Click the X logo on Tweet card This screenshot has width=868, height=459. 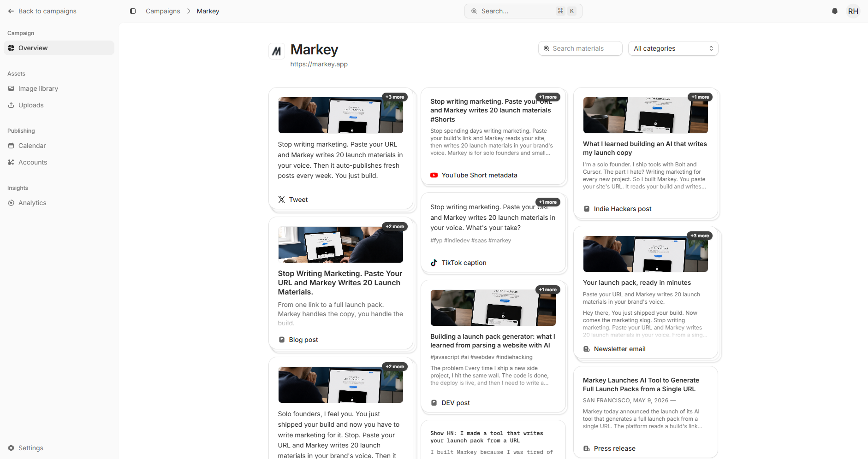tap(282, 200)
